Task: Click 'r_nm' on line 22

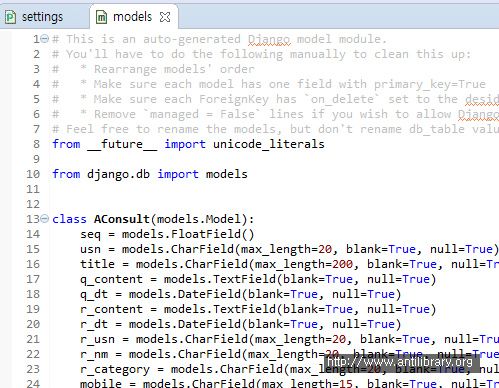Action: point(94,354)
